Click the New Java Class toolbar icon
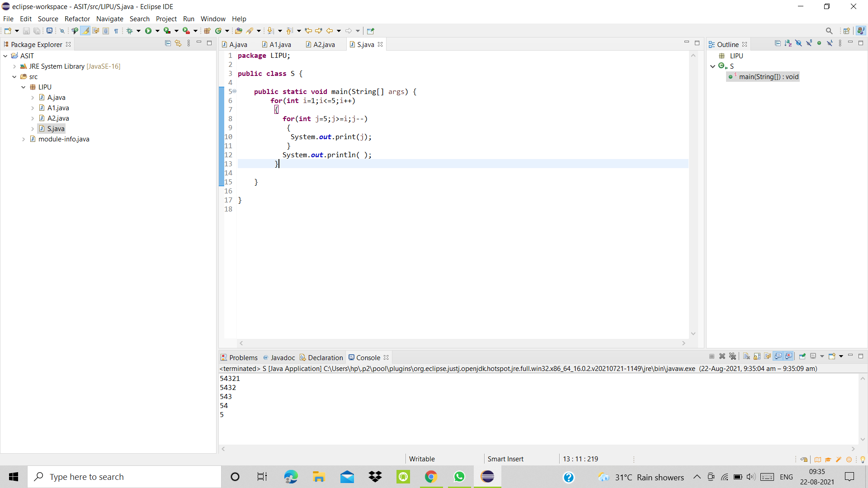This screenshot has height=488, width=868. (220, 30)
